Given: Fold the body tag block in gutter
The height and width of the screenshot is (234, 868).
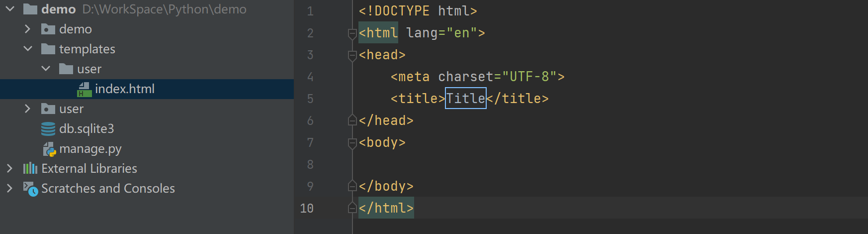Looking at the screenshot, I should click(x=352, y=143).
